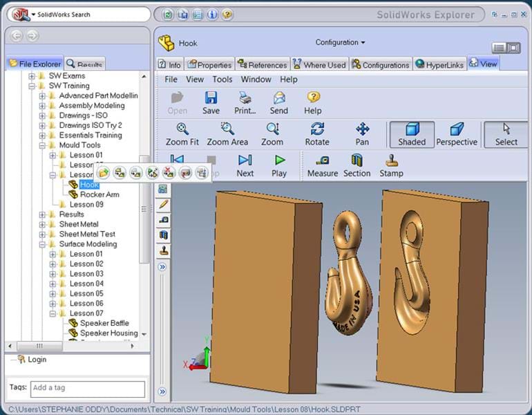This screenshot has width=532, height=415.
Task: Click the Login link
Action: 37,360
